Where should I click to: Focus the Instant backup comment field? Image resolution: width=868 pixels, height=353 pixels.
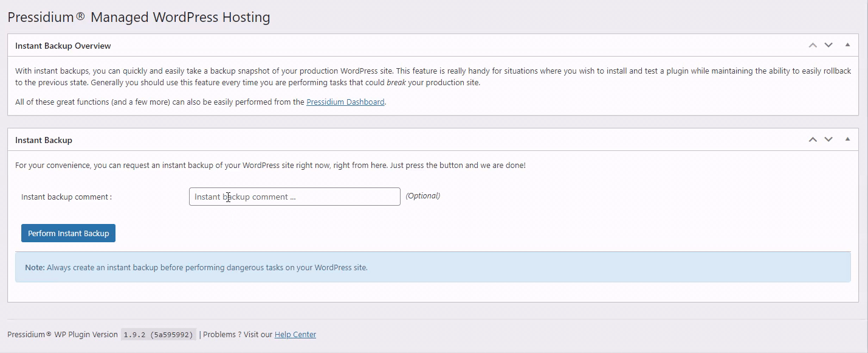(295, 197)
